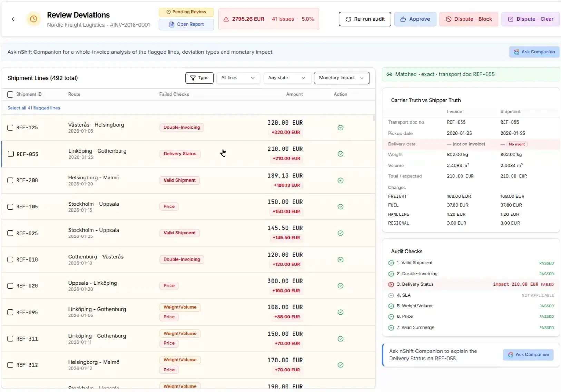This screenshot has height=392, width=561.
Task: Click the Valid Shipment tag on REF-200
Action: tap(179, 180)
